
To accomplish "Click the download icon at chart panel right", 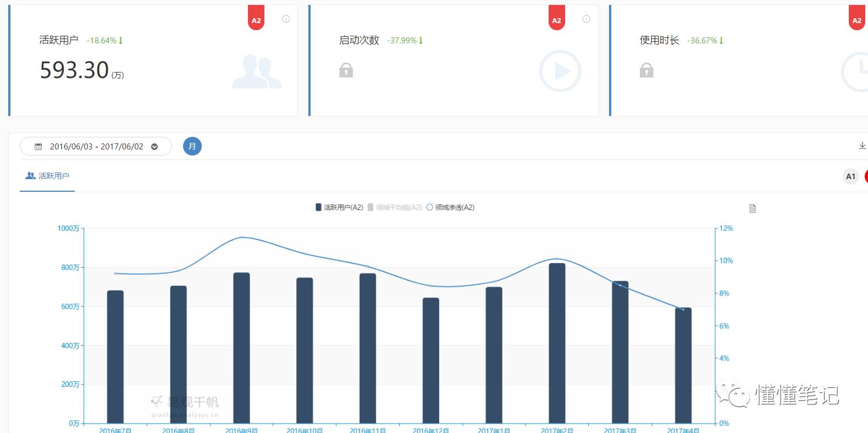I will pyautogui.click(x=862, y=146).
